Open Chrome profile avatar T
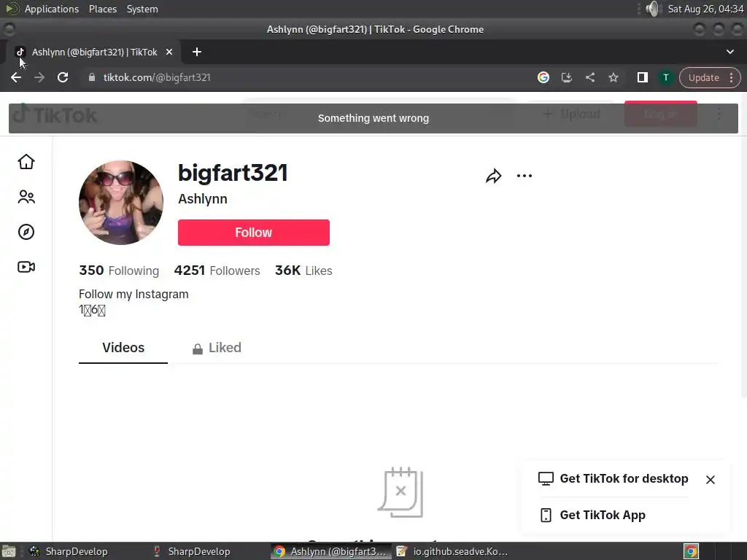 pyautogui.click(x=665, y=77)
